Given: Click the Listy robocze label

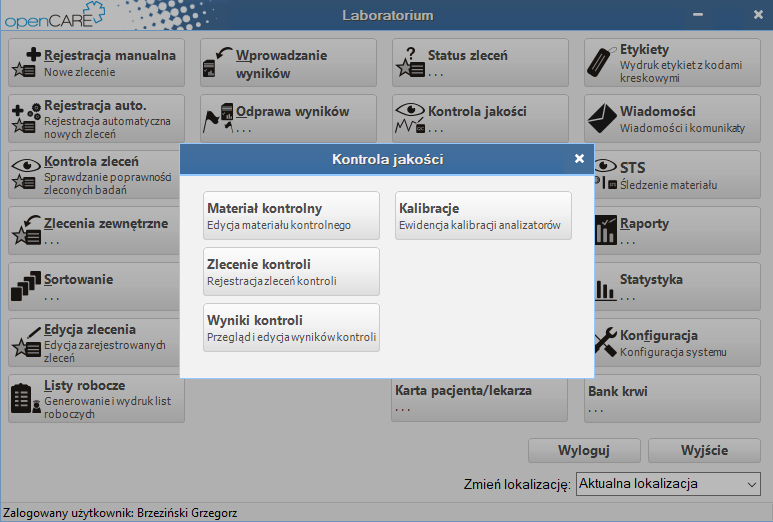Looking at the screenshot, I should point(84,385).
